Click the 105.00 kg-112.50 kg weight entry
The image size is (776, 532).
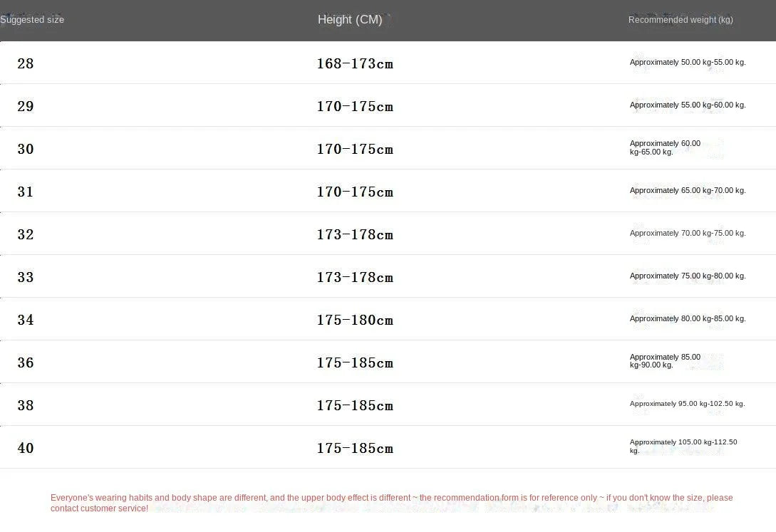683,446
